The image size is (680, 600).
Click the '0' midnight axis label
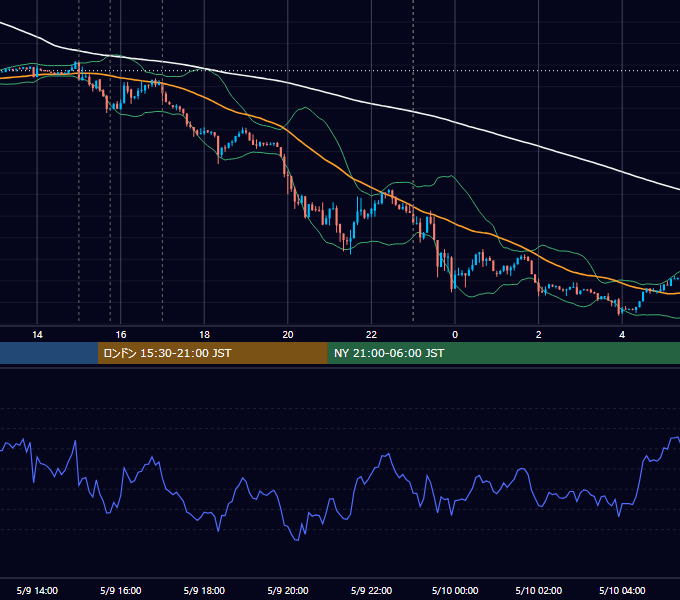point(455,335)
